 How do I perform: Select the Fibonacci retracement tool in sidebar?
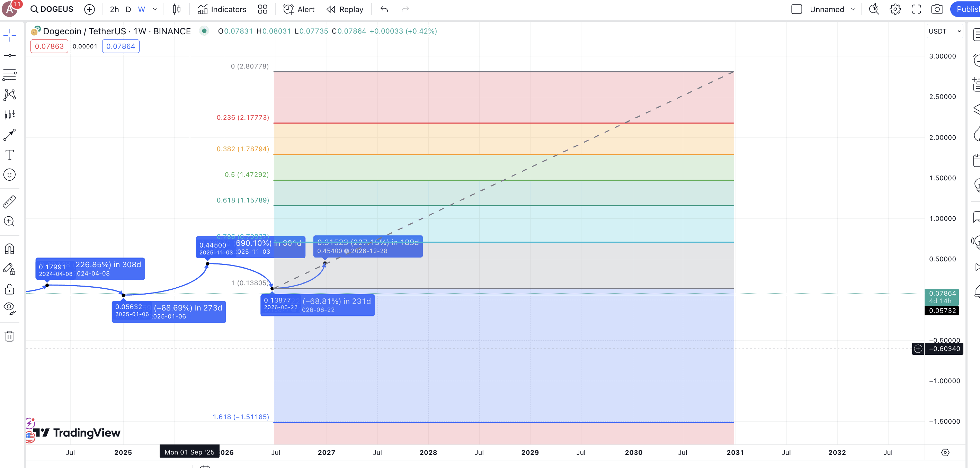(x=9, y=74)
